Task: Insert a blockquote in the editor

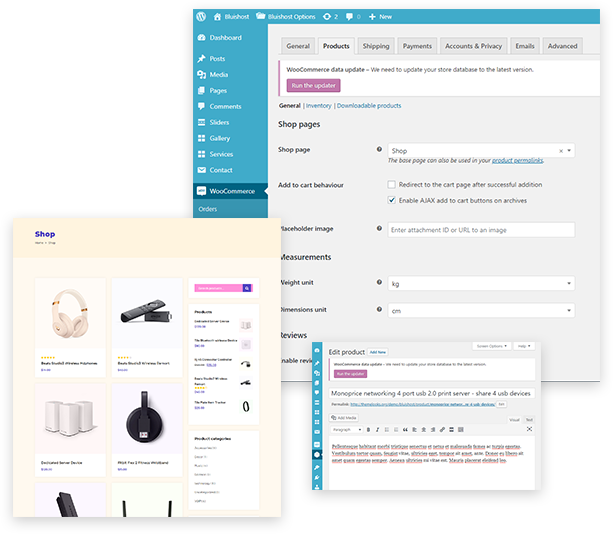Action: point(405,430)
